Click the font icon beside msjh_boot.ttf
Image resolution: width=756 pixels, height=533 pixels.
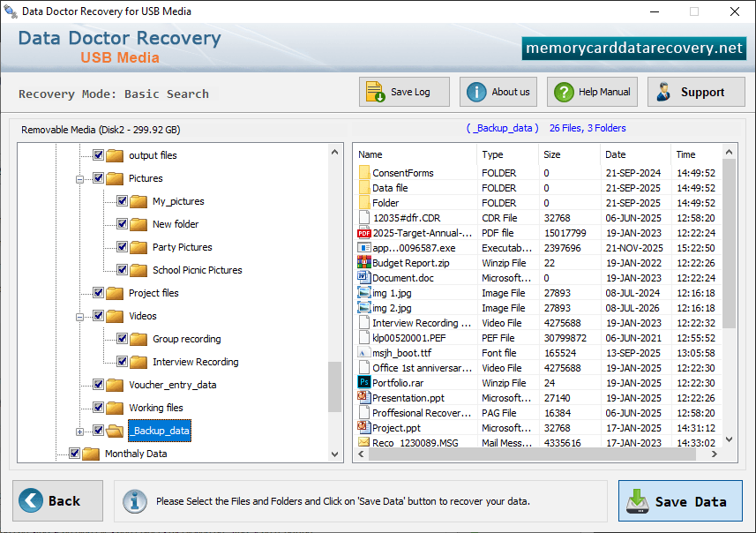point(363,353)
